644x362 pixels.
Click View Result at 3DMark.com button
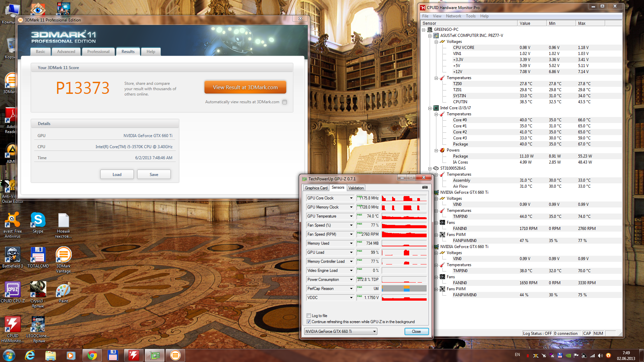pos(245,87)
